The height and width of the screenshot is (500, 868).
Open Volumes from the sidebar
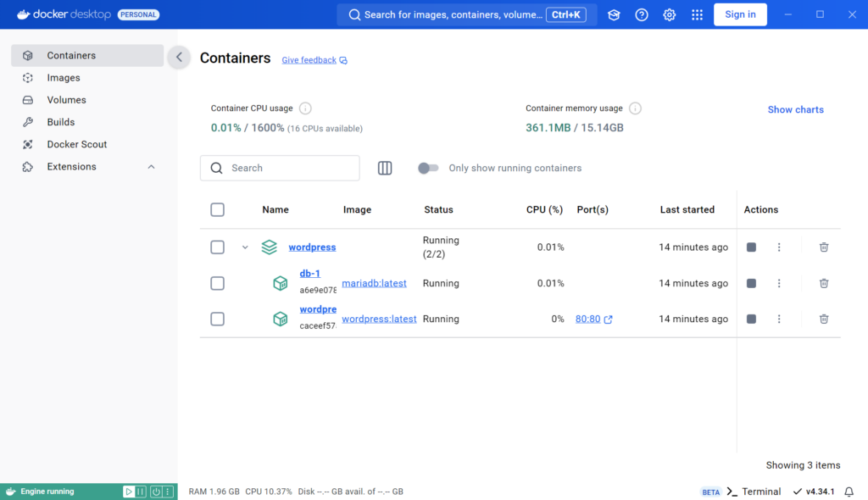click(x=66, y=100)
